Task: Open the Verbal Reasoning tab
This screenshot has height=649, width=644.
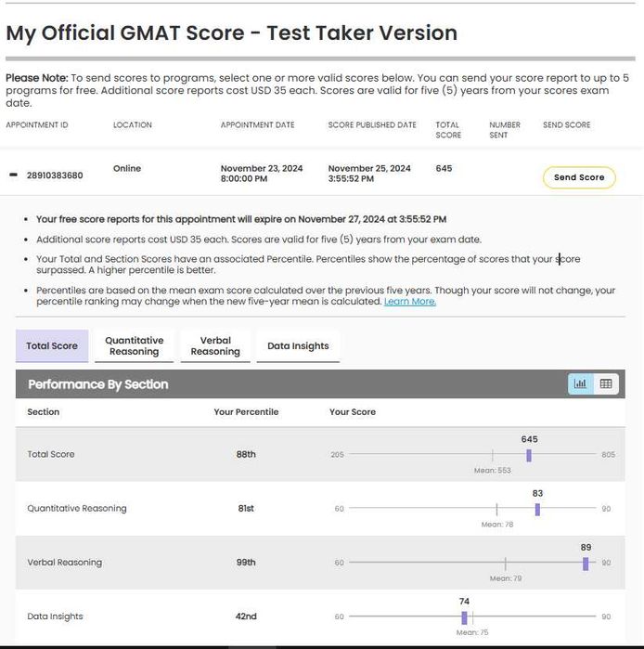Action: point(215,345)
